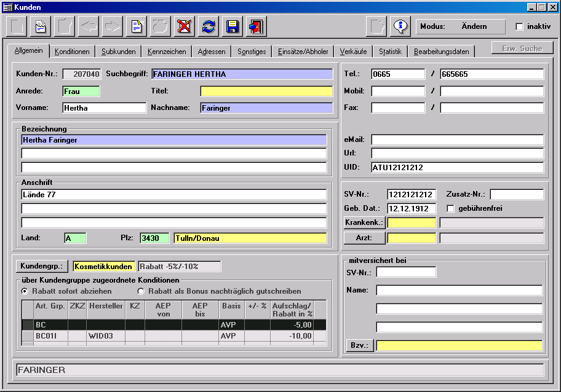Click the Kunden window title icon
The height and width of the screenshot is (392, 561).
[7, 7]
